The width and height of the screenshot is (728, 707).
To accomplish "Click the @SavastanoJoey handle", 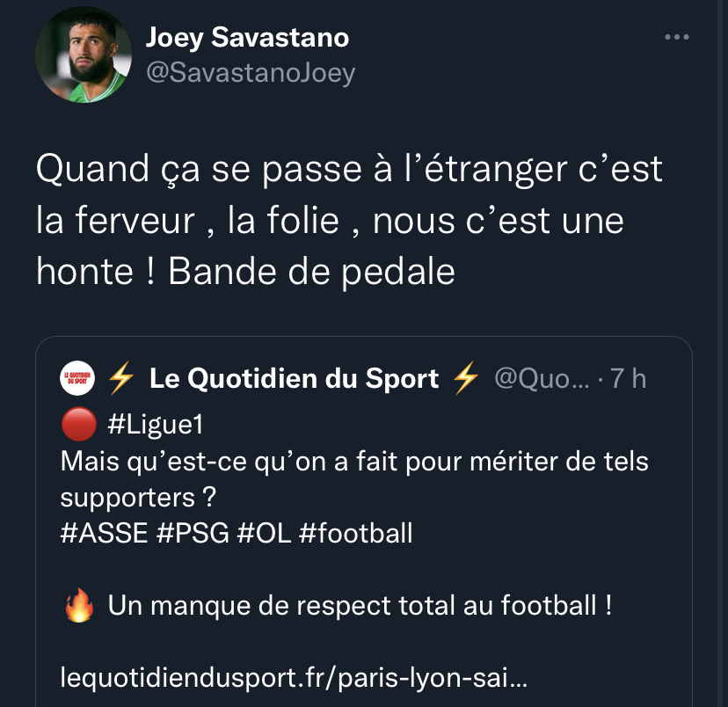I will pos(250,72).
